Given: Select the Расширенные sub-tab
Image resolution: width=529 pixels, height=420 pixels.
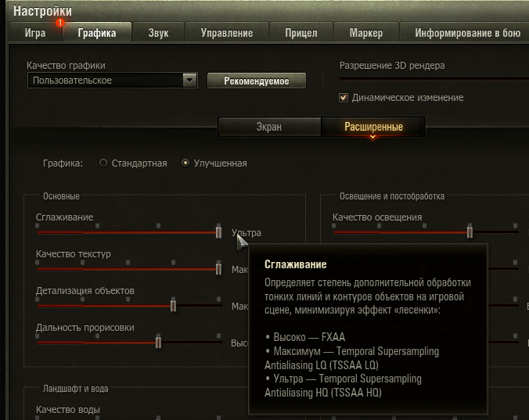Looking at the screenshot, I should point(373,127).
